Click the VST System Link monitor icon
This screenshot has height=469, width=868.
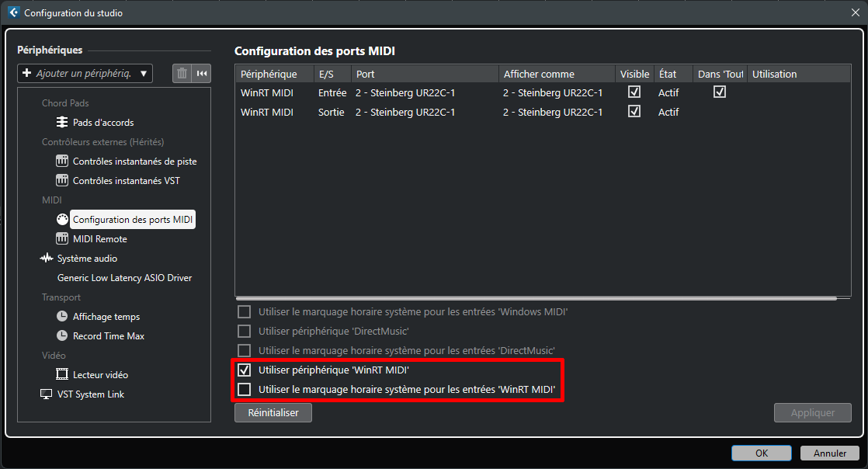[47, 394]
